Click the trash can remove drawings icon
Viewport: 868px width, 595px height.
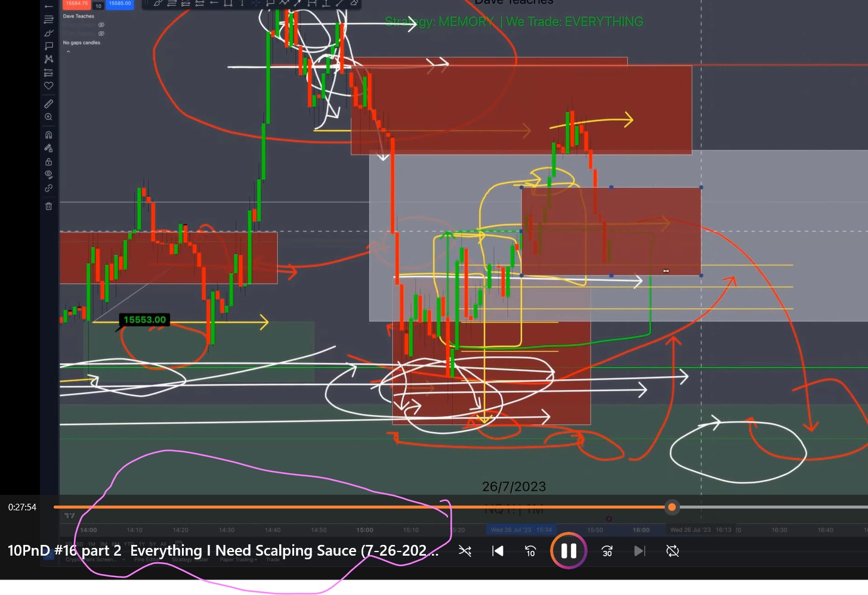[x=49, y=206]
